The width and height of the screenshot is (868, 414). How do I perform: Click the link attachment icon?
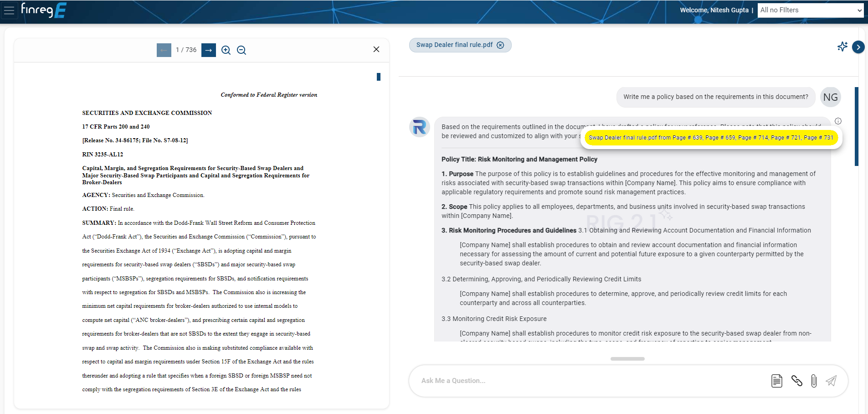pyautogui.click(x=796, y=381)
